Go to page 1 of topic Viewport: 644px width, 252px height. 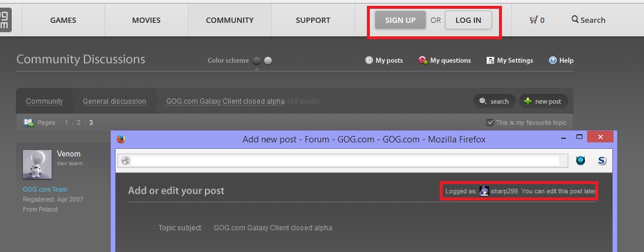(x=66, y=122)
